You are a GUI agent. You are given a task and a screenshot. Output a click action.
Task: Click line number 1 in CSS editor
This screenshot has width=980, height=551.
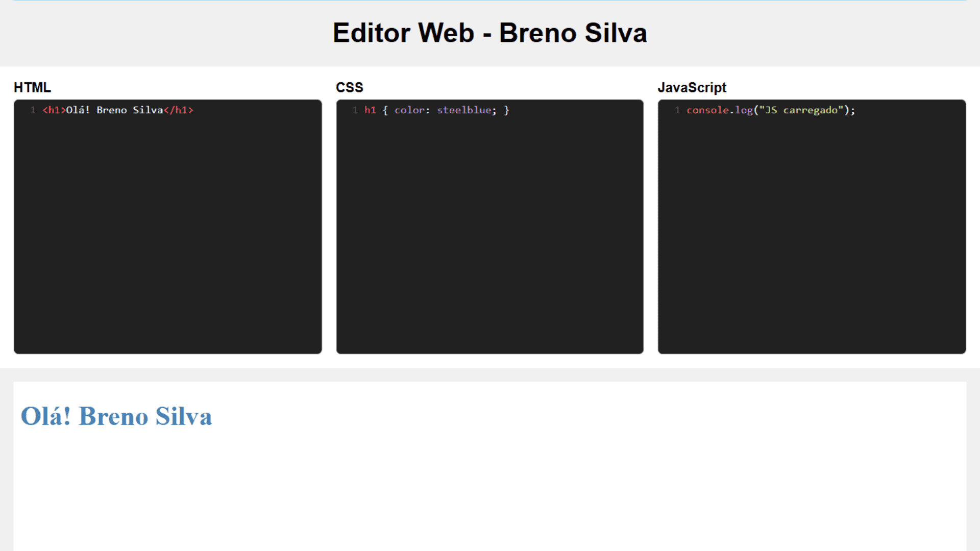coord(355,110)
